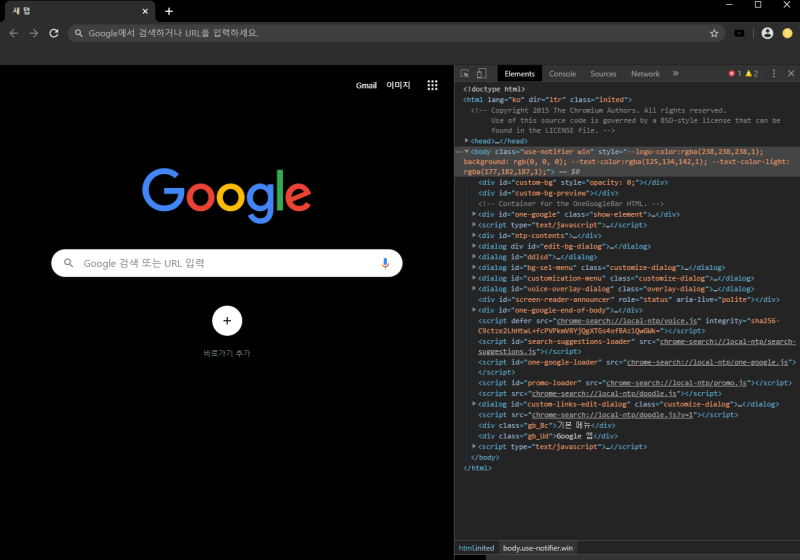Viewport: 800px width, 560px height.
Task: Select the <!doctype html> line
Action: point(493,89)
